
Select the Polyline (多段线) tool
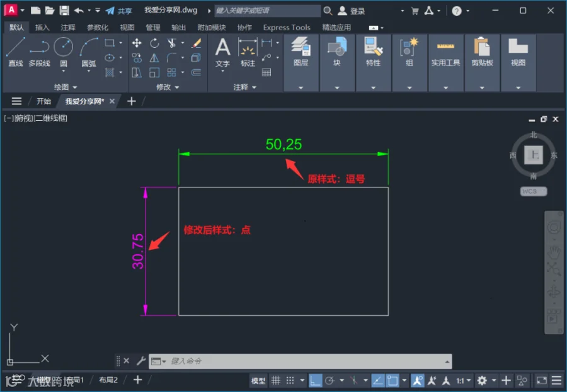39,52
